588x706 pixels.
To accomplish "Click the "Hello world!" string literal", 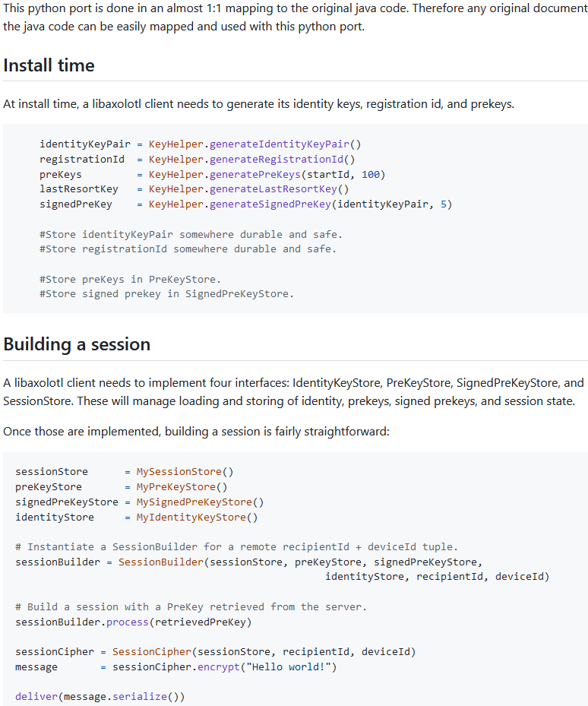I will coord(288,666).
